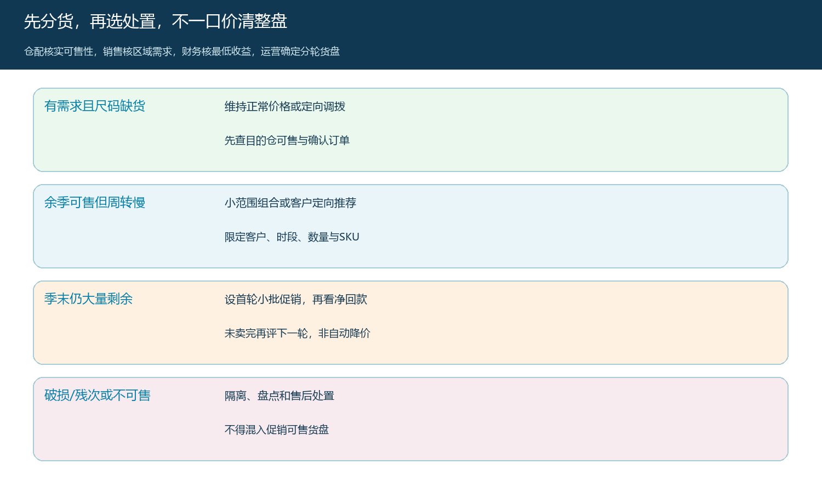The height and width of the screenshot is (504, 822).
Task: Click the text 隔离、盘点和售后处置
Action: 279,396
